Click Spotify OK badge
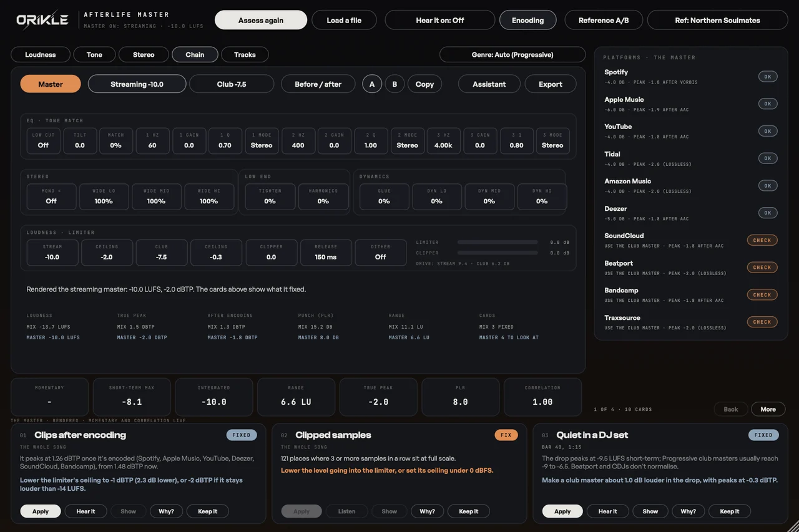The width and height of the screenshot is (799, 532). [x=768, y=77]
